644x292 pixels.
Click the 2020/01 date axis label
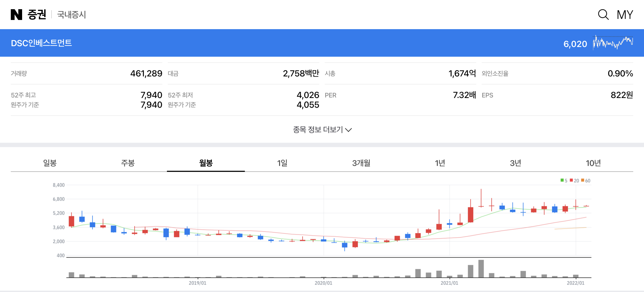323,283
